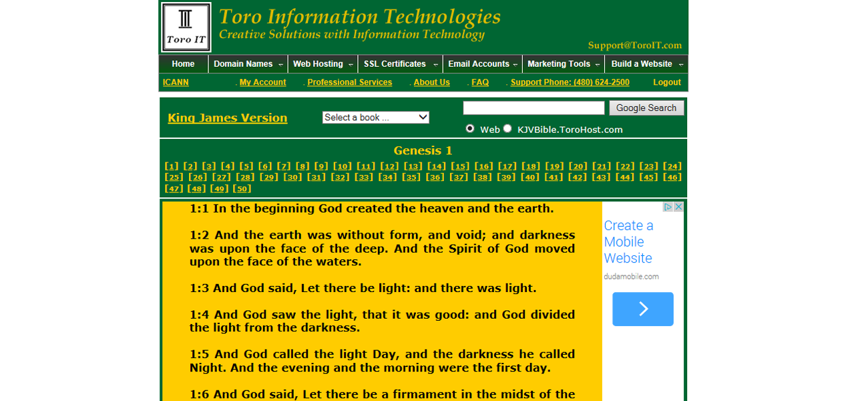This screenshot has width=868, height=401.
Task: Open chapter 33 link
Action: pos(364,177)
